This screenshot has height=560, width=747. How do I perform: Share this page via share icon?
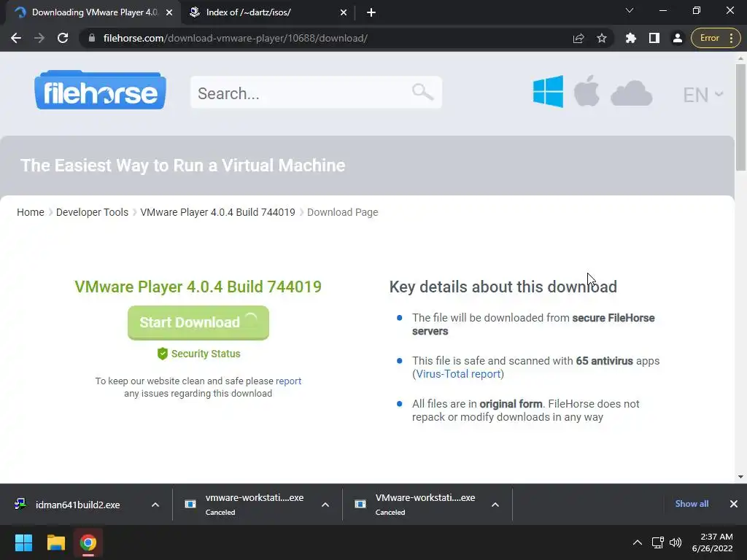[578, 38]
